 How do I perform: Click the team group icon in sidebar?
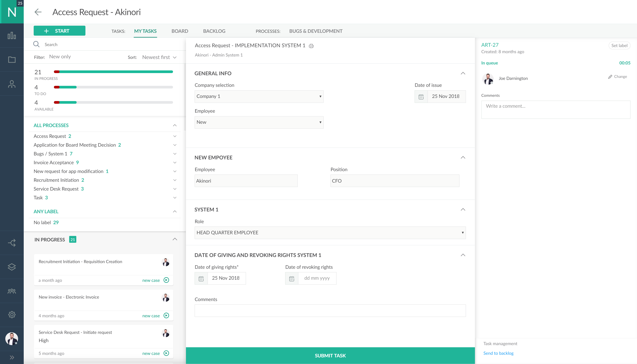(12, 291)
